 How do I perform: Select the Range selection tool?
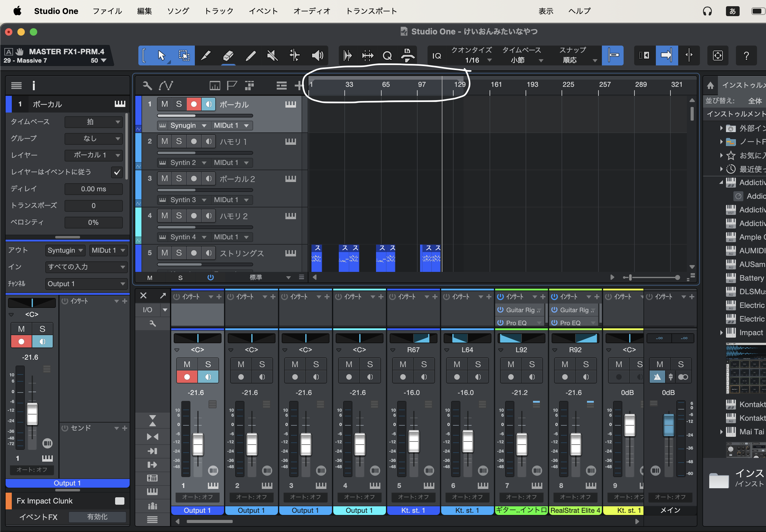(x=184, y=55)
